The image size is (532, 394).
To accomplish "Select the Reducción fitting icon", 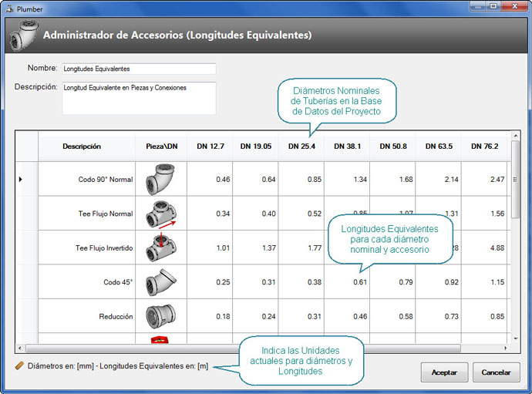I will click(x=161, y=316).
